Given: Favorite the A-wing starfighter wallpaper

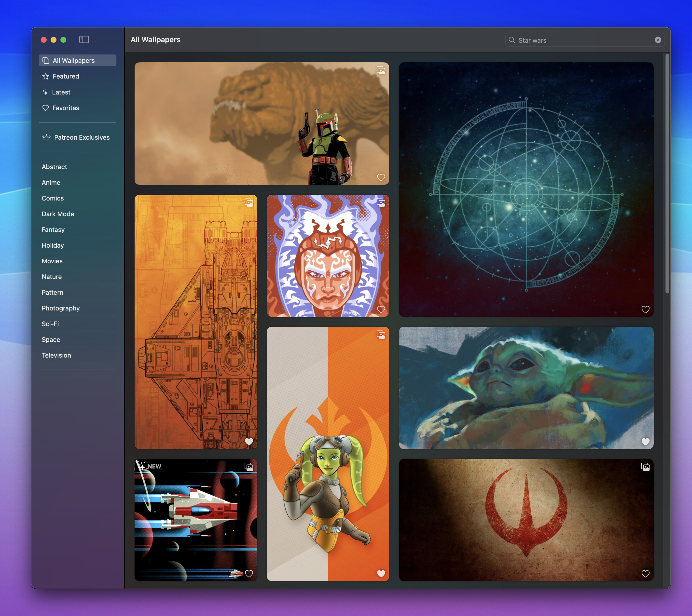Looking at the screenshot, I should 249,574.
